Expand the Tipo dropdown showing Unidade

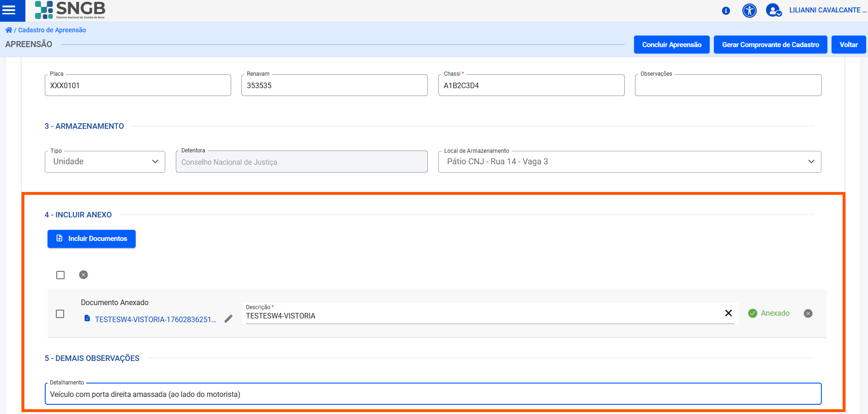click(105, 162)
